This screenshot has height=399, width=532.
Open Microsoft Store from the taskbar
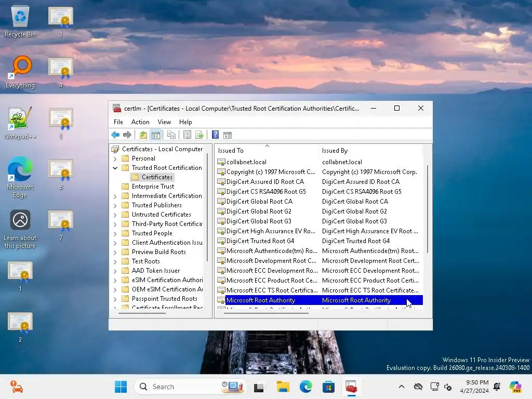pos(328,387)
